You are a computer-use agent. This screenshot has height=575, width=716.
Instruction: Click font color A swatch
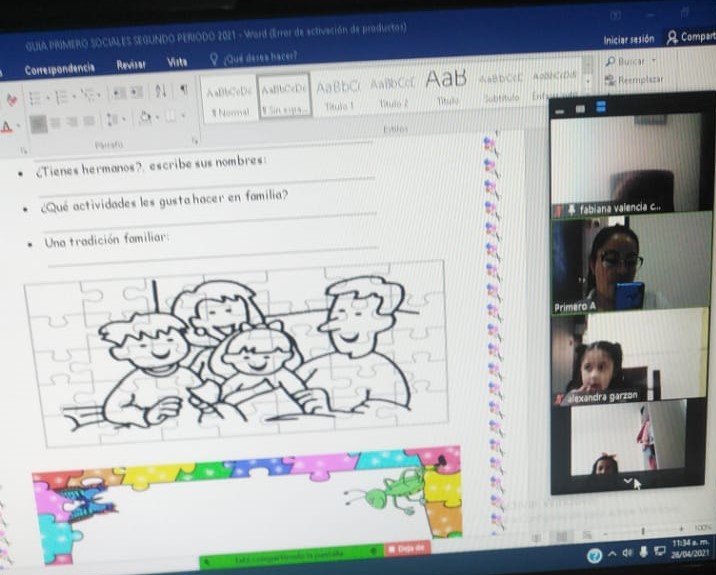(7, 126)
